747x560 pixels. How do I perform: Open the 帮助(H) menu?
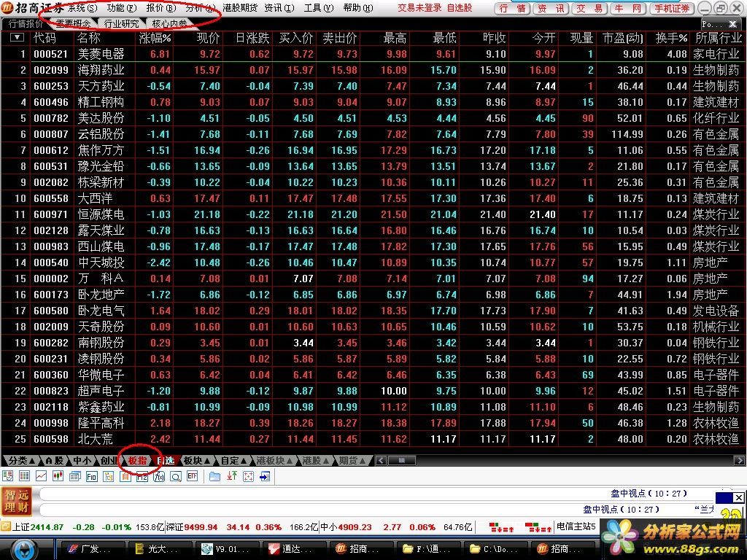point(357,8)
